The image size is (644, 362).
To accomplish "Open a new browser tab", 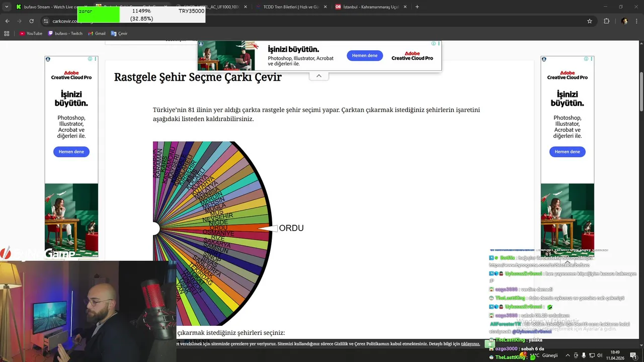I will point(417,7).
